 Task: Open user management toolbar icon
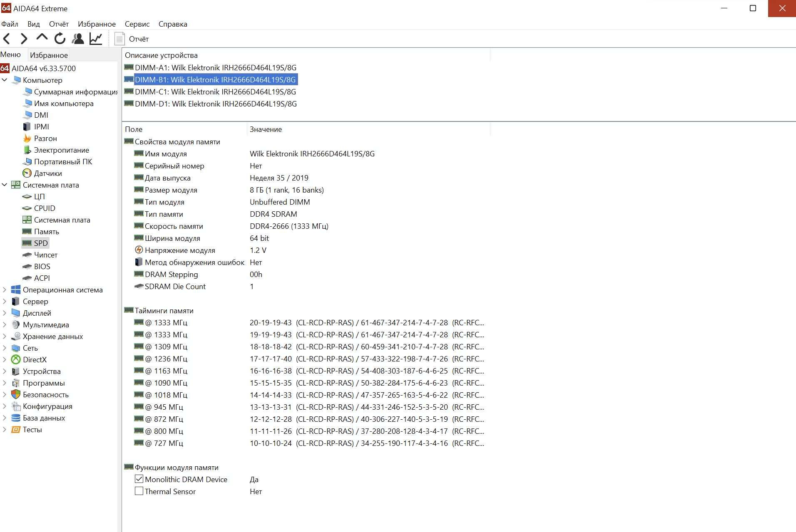point(78,39)
